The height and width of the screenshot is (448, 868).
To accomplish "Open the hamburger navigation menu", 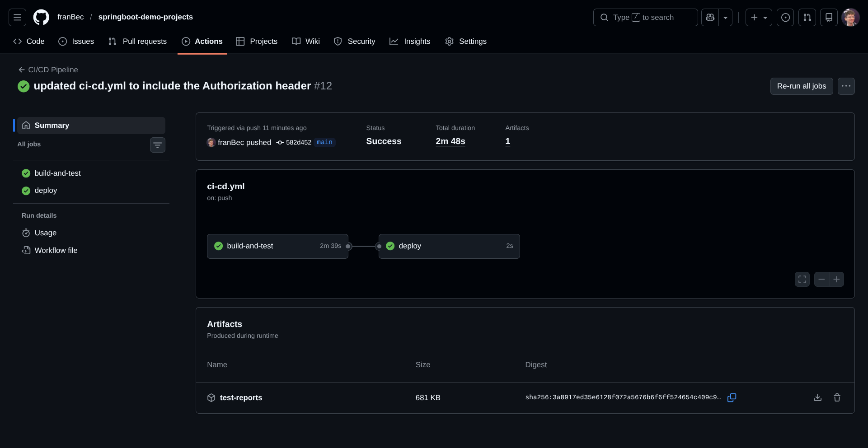I will [17, 17].
